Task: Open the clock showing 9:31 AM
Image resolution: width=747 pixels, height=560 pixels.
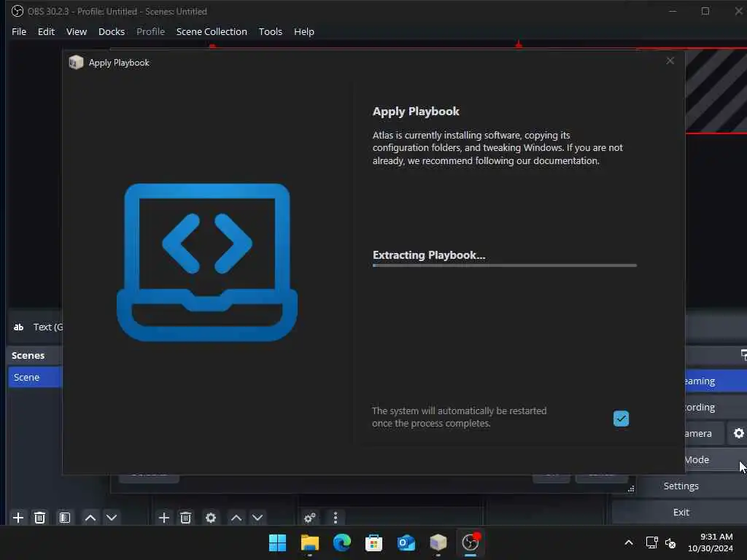Action: (x=711, y=542)
